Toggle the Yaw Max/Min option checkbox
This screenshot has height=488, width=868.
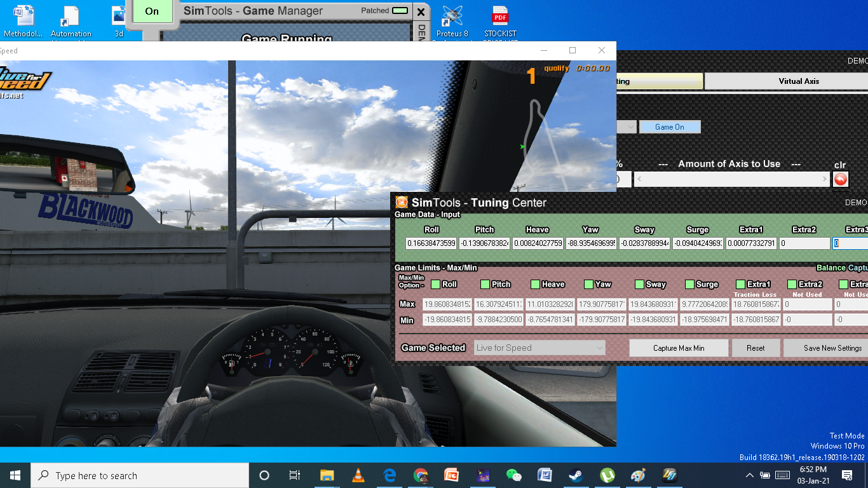[x=588, y=284]
